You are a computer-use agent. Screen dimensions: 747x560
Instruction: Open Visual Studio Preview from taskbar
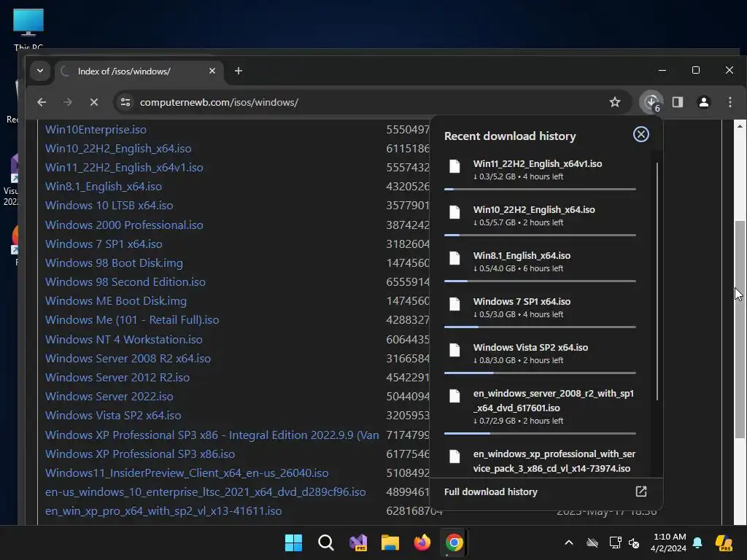[x=358, y=542]
